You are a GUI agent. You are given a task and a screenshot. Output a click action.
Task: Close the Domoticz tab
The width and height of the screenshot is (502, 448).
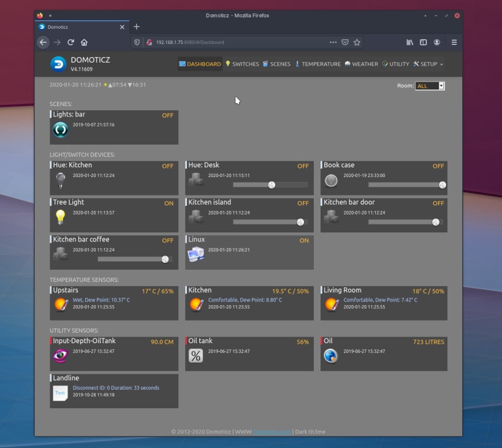[x=122, y=27]
